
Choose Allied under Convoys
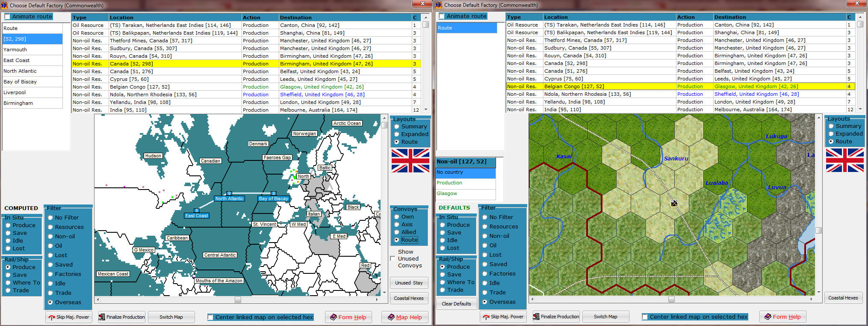397,232
